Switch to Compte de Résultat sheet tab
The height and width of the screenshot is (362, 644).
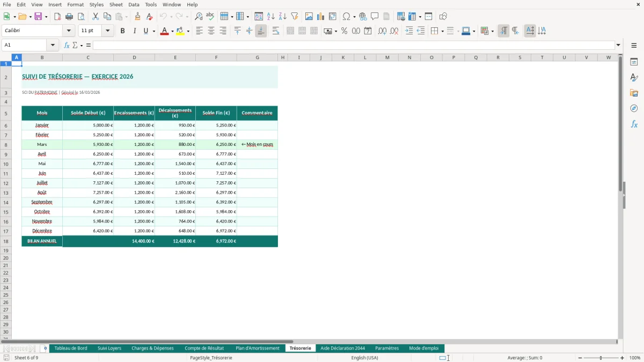204,348
